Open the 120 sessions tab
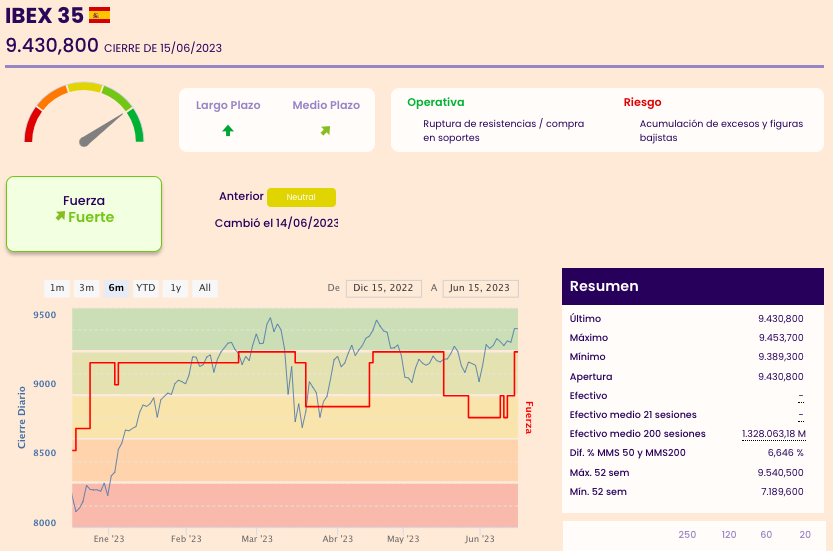Viewport: 833px width, 551px height. click(x=728, y=535)
